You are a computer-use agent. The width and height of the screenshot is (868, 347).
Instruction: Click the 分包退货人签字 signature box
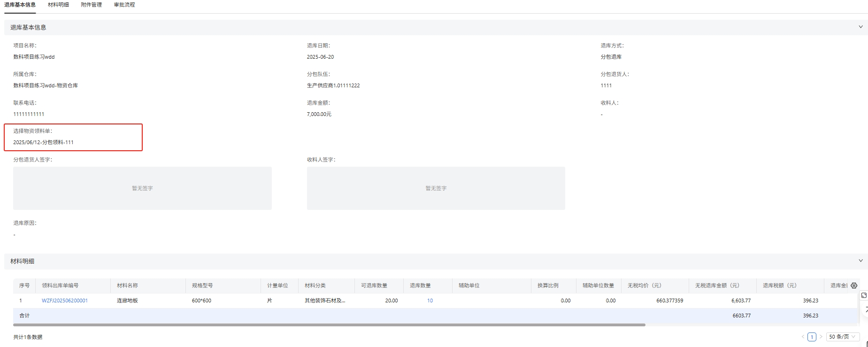coord(142,188)
